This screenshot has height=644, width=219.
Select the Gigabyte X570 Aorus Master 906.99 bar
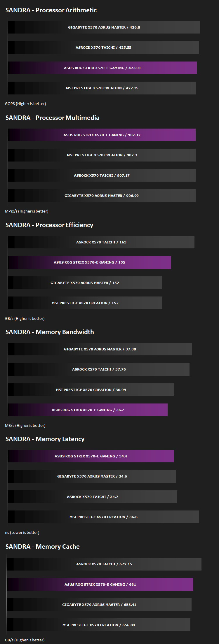(x=102, y=196)
